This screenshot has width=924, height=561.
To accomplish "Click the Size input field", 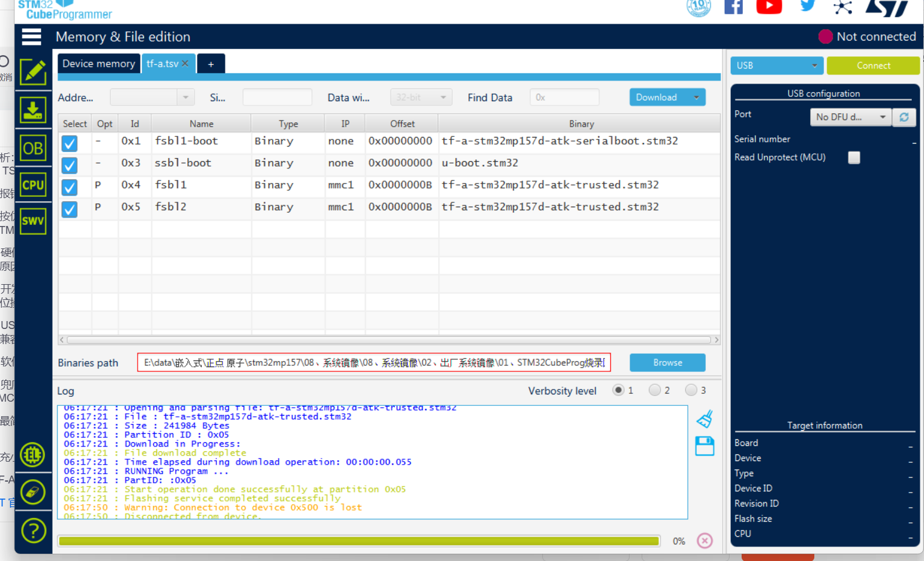I will [278, 98].
